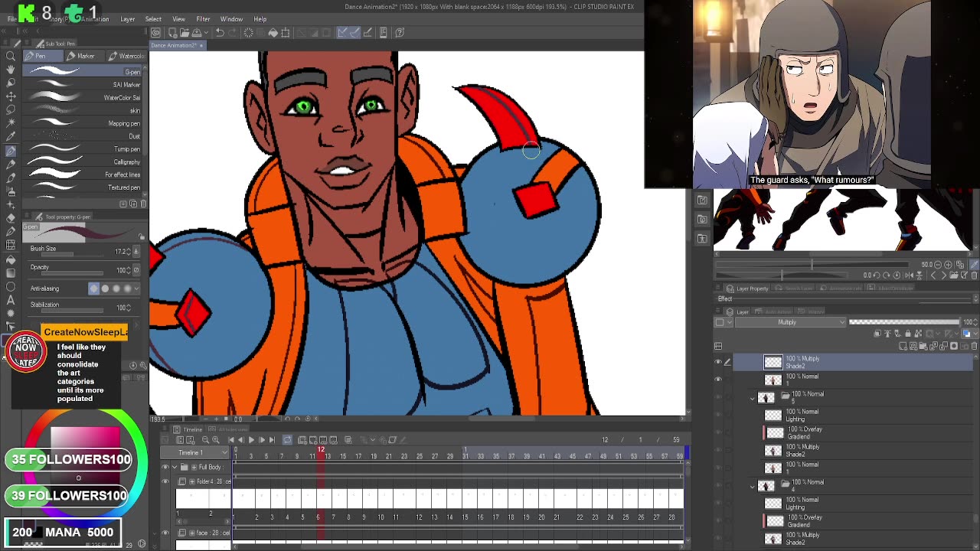
Task: Select the Pencil tool
Action: [11, 165]
